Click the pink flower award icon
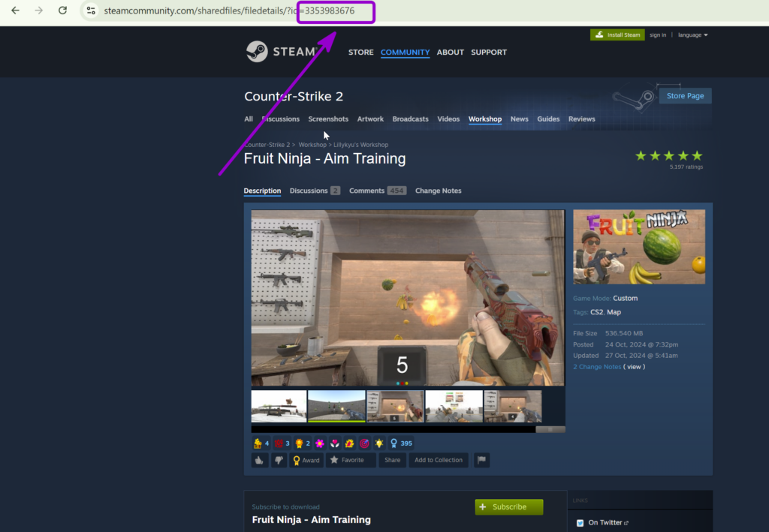The width and height of the screenshot is (769, 532). coord(320,443)
